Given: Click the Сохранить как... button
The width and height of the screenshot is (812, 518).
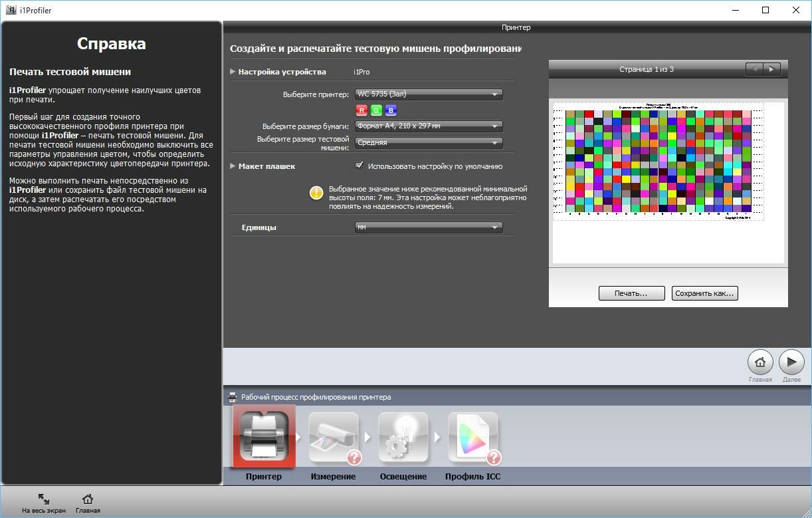Looking at the screenshot, I should 705,293.
